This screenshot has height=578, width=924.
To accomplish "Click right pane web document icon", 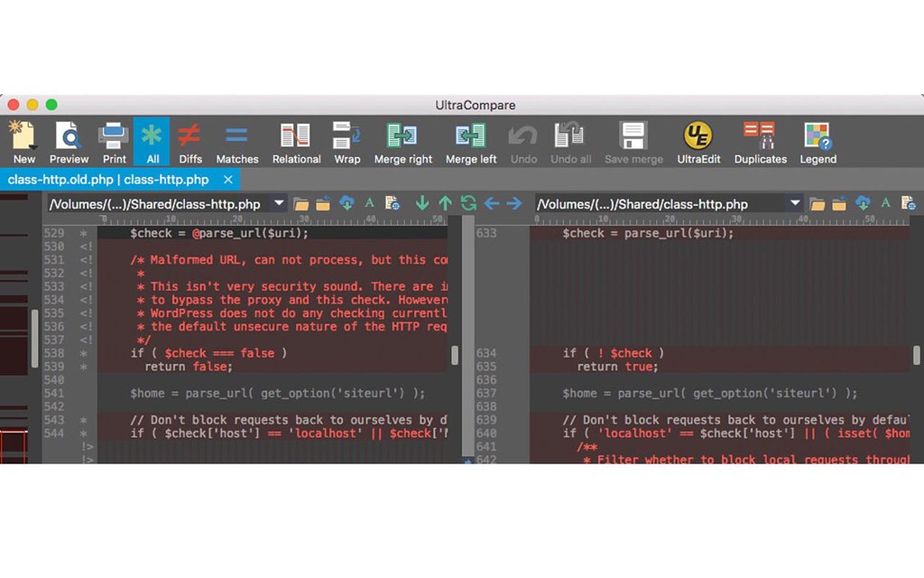I will pos(908,203).
